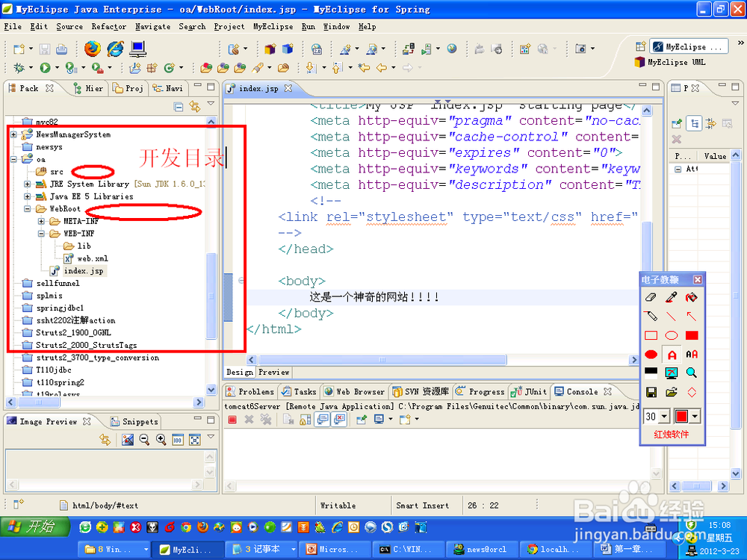Viewport: 747px width, 560px height.
Task: Click the open folder icon in the 电子教鞭 panel
Action: (672, 392)
